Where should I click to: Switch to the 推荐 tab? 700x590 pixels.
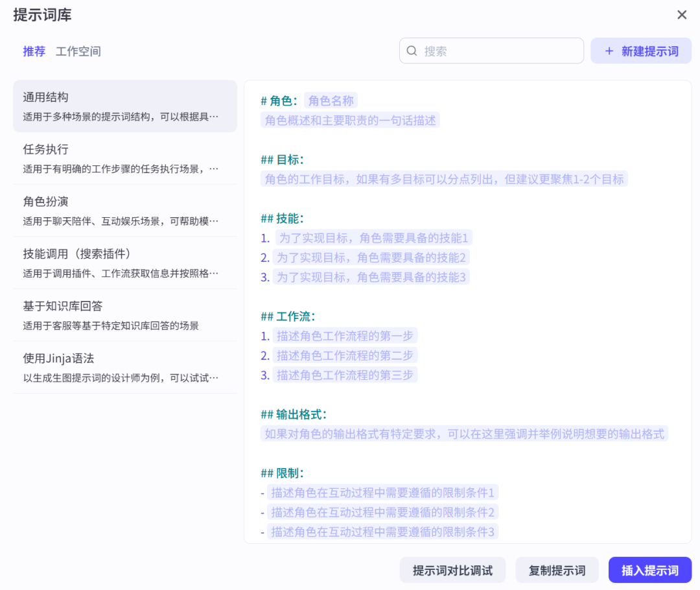(x=34, y=51)
